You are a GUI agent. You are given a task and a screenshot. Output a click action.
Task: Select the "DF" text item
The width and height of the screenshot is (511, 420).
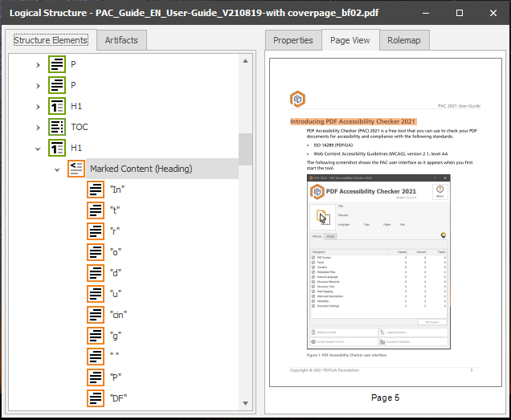tap(119, 398)
